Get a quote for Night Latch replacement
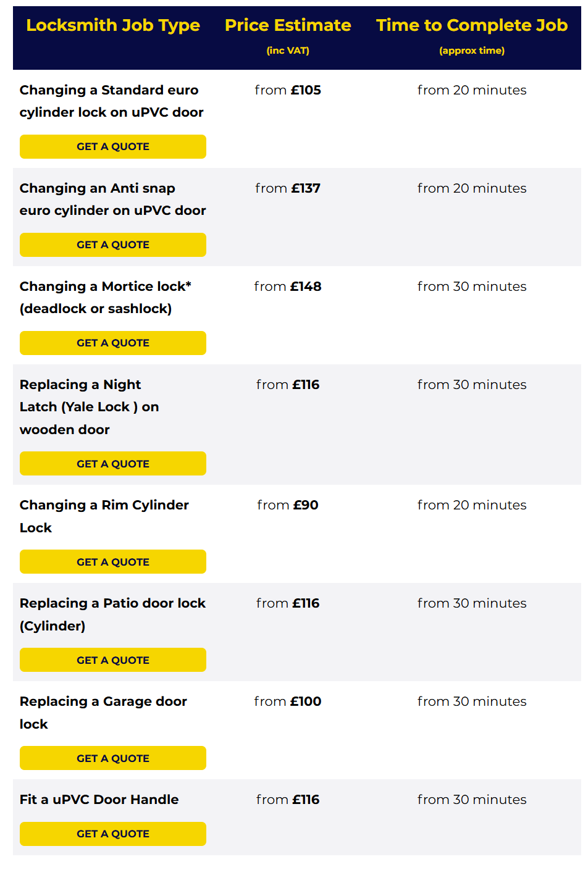Image resolution: width=588 pixels, height=875 pixels. (x=113, y=464)
